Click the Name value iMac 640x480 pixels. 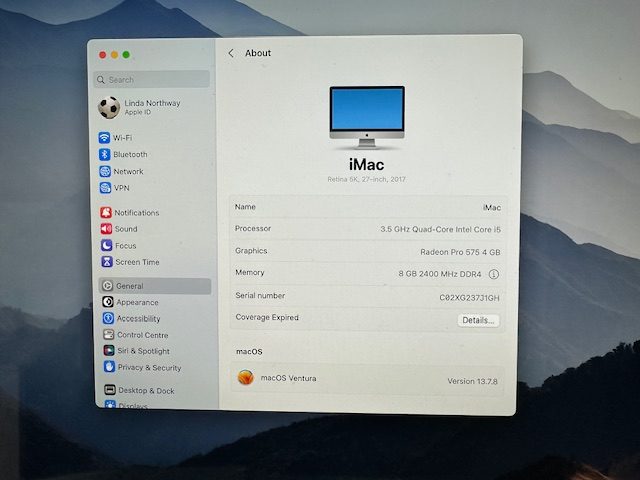pos(492,207)
